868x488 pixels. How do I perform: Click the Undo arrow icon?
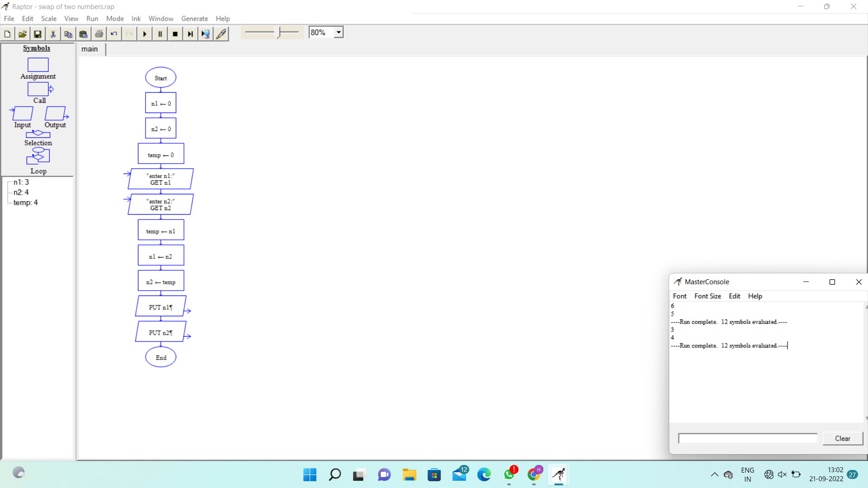click(x=114, y=34)
